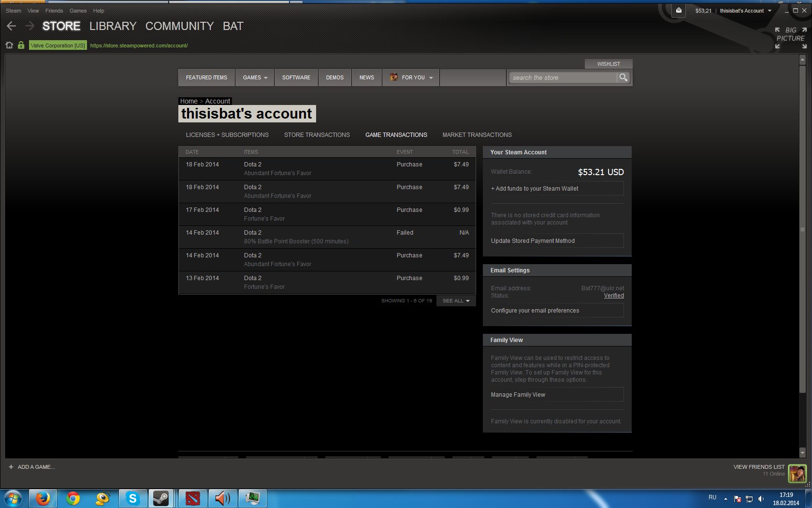The image size is (812, 508).
Task: Launch Chrome from the taskbar
Action: pos(73,498)
